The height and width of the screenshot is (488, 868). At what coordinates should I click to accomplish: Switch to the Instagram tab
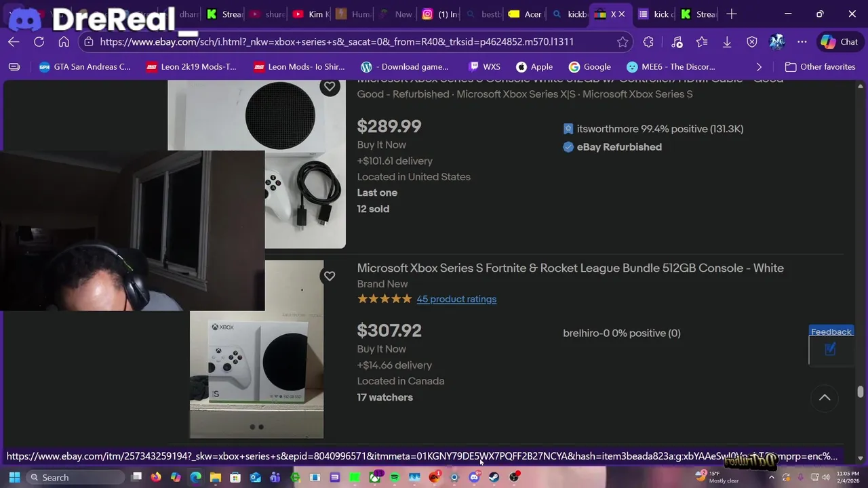(x=439, y=14)
